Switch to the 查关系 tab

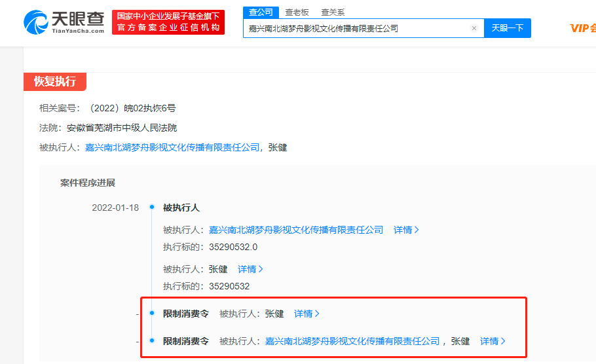tap(333, 12)
